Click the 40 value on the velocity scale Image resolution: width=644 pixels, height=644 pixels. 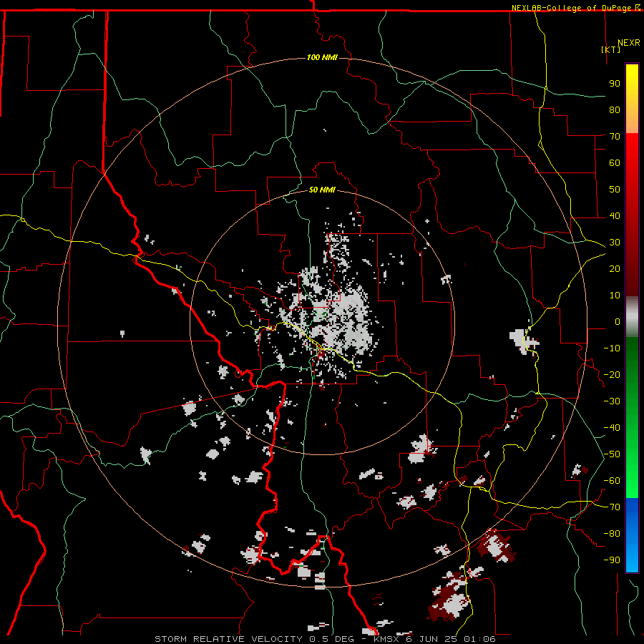pos(615,215)
